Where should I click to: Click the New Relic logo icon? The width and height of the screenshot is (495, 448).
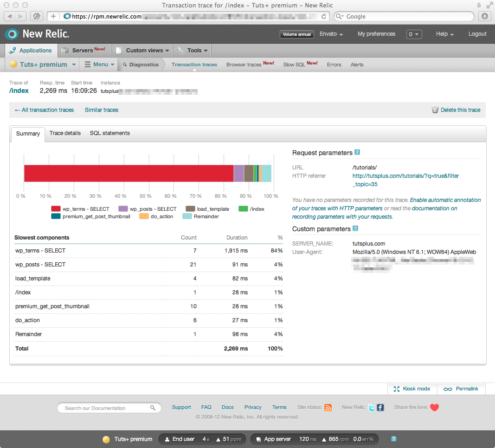point(12,34)
